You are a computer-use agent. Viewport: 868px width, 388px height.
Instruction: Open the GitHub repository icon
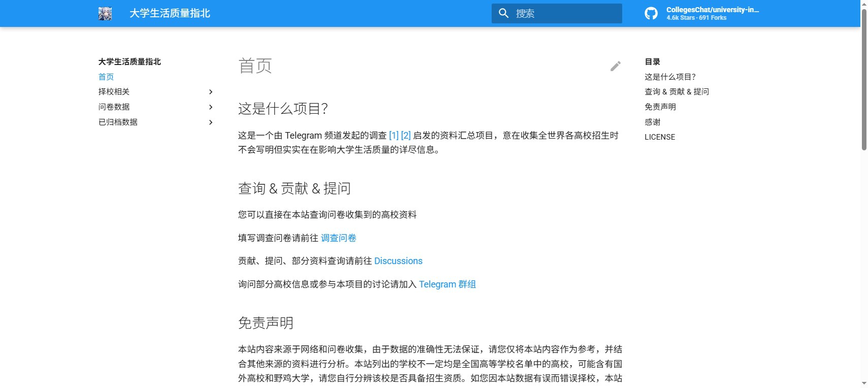coord(651,14)
